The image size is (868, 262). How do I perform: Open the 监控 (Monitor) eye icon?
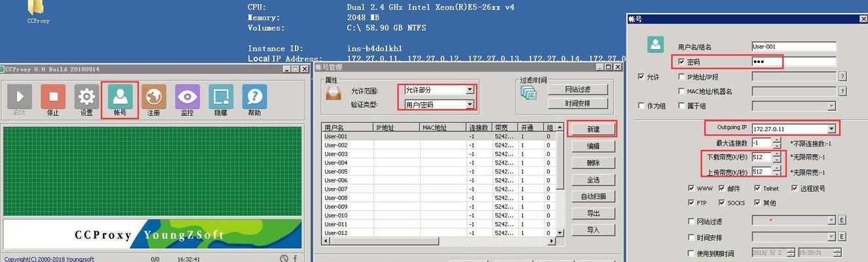pyautogui.click(x=187, y=97)
